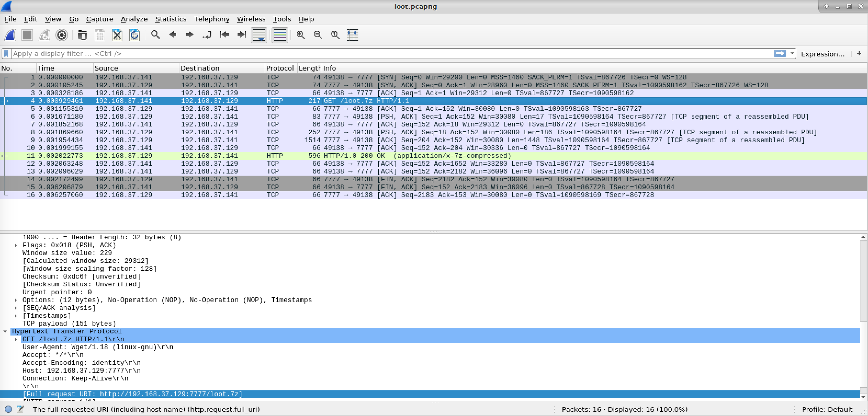This screenshot has width=868, height=416.
Task: Expand the Flags: 0x018 tree node
Action: [15, 245]
